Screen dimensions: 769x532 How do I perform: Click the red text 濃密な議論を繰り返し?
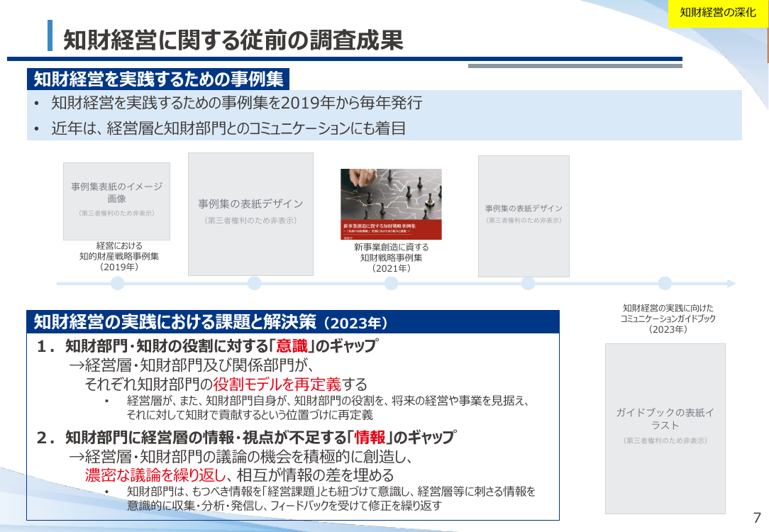(155, 475)
